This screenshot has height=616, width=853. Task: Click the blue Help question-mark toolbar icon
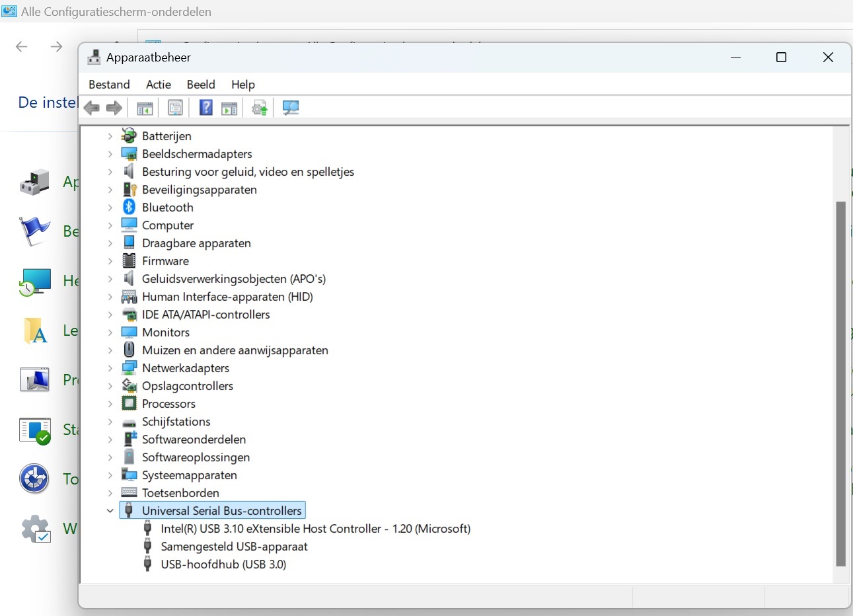[206, 108]
